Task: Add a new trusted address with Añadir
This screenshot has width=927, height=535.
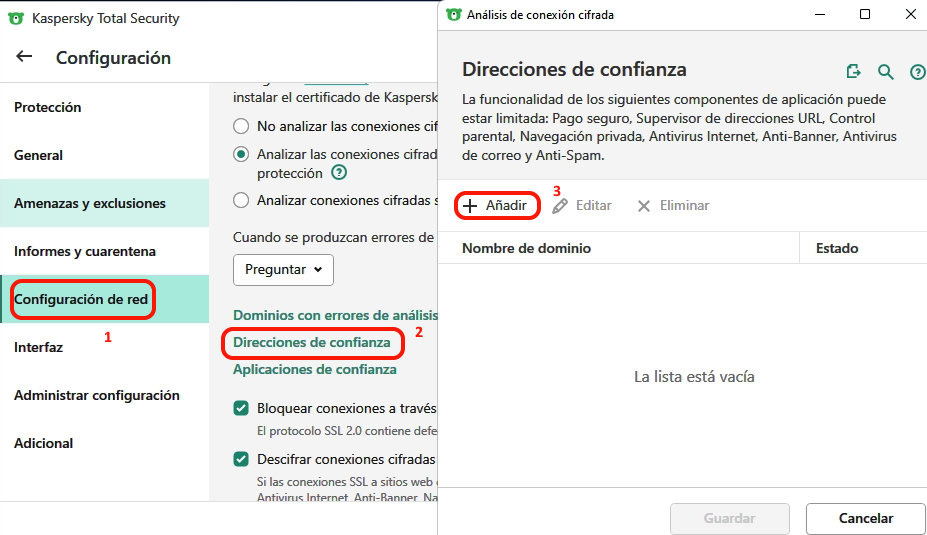Action: point(496,206)
